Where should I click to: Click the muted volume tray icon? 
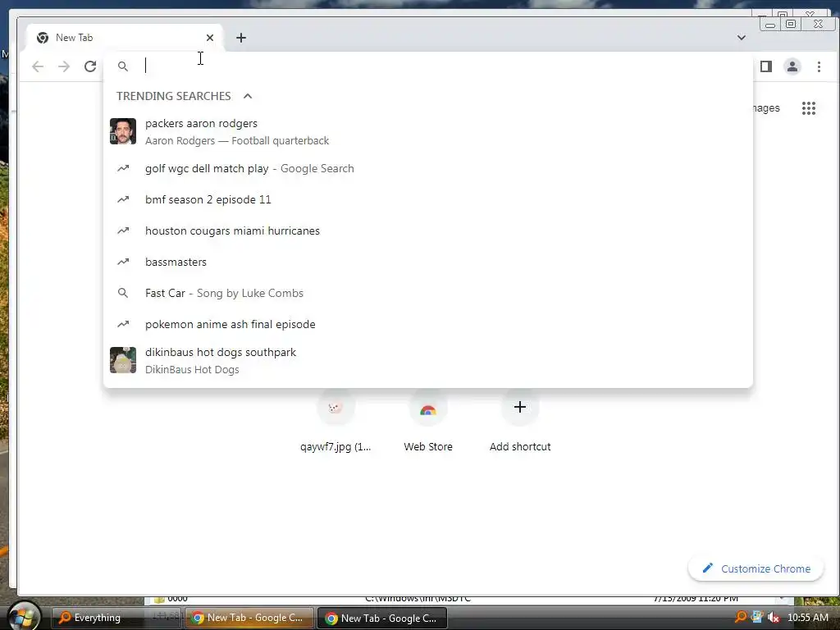(773, 617)
